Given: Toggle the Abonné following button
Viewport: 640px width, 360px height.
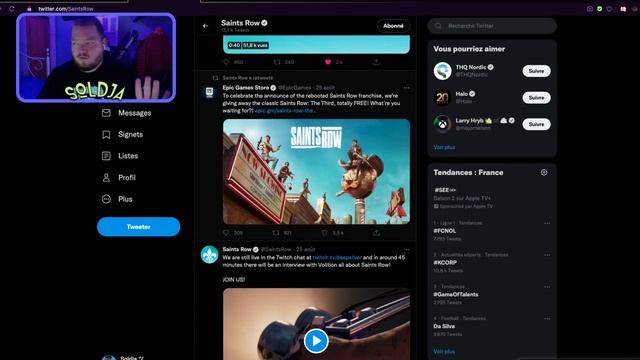Looking at the screenshot, I should click(393, 26).
